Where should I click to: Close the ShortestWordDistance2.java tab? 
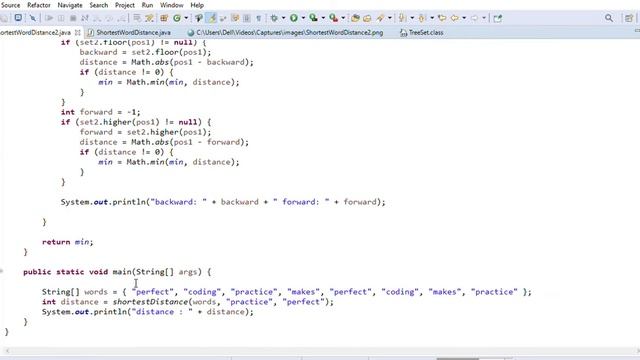pos(78,33)
